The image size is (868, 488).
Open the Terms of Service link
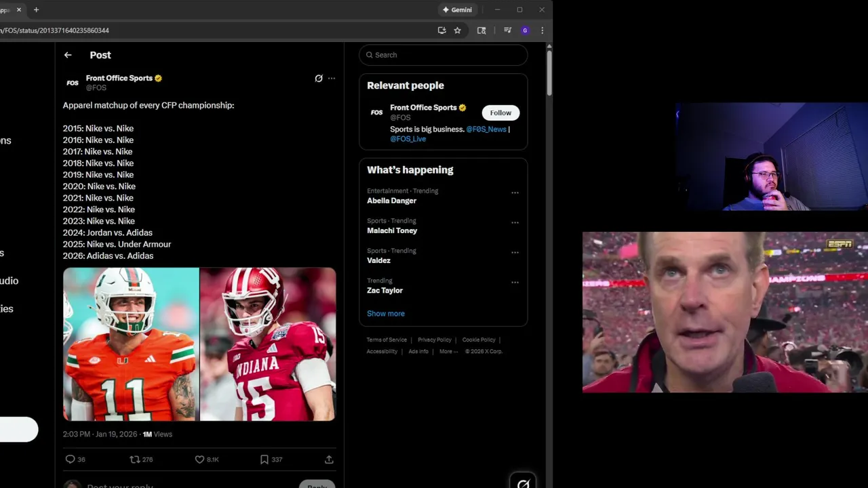tap(387, 340)
